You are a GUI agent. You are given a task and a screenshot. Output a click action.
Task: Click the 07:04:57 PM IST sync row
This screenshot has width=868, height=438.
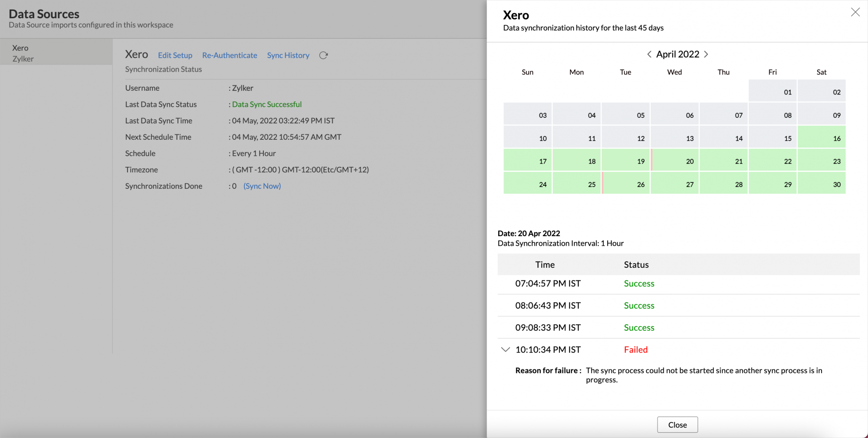point(678,283)
